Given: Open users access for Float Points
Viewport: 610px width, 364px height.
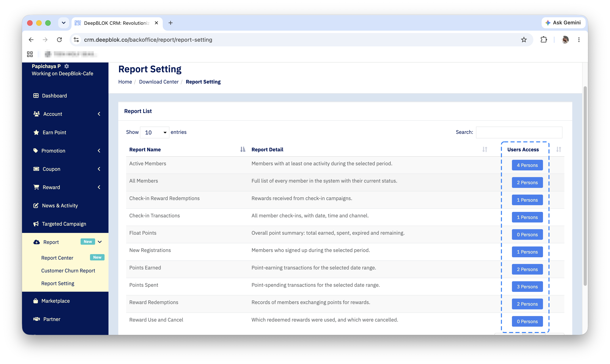Looking at the screenshot, I should [527, 234].
